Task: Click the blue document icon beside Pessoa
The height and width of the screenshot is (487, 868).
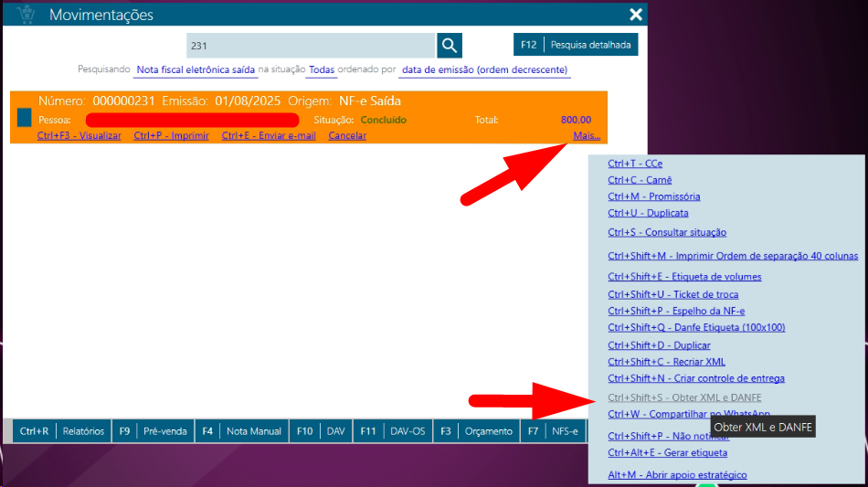Action: pyautogui.click(x=24, y=119)
